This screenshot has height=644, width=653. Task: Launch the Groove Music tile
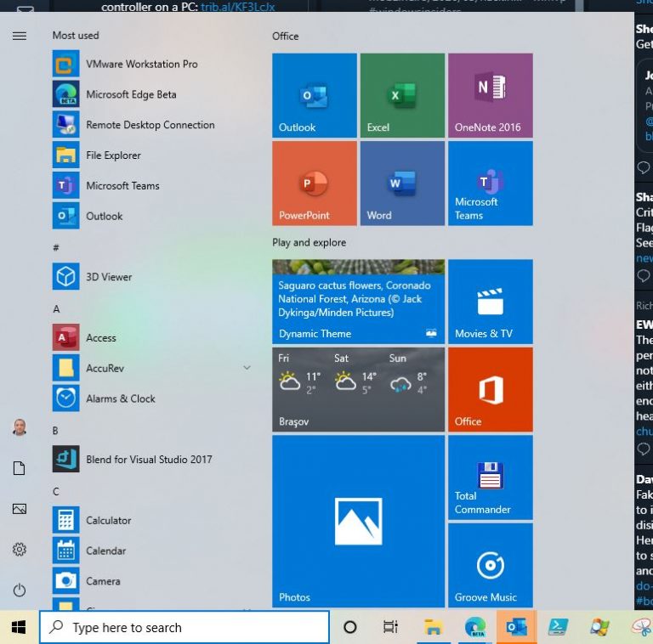(x=491, y=565)
